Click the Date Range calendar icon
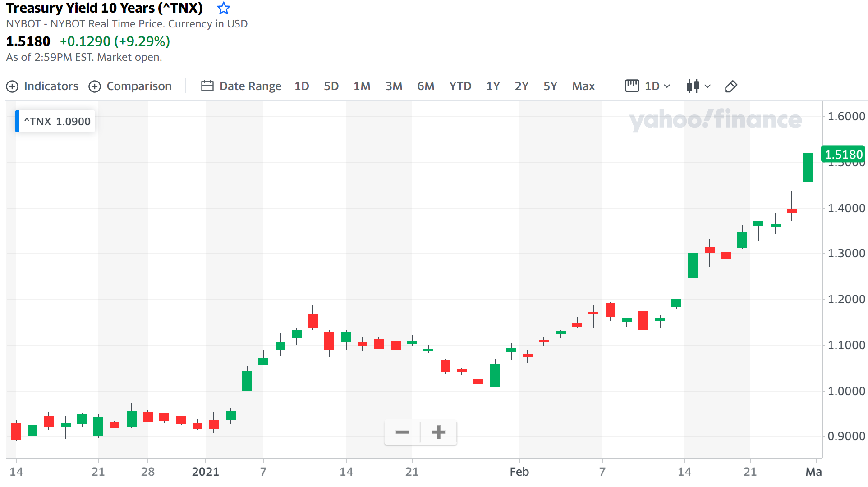Viewport: 868px width, 487px height. tap(207, 86)
